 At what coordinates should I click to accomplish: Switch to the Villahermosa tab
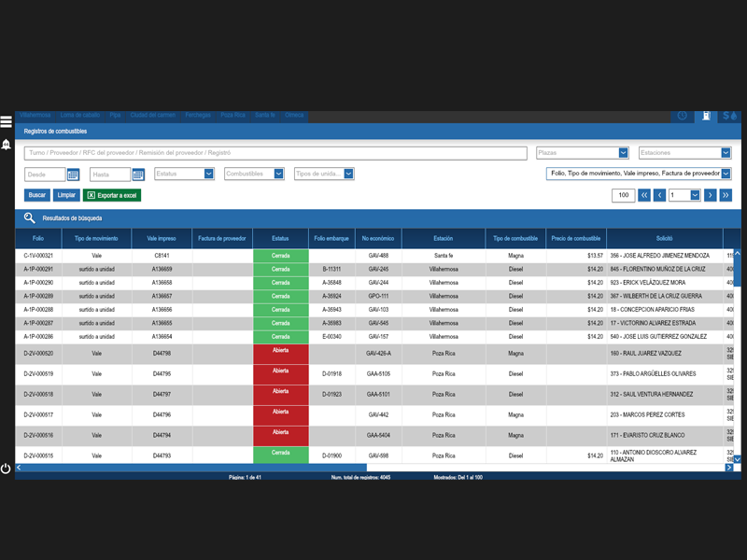(x=35, y=116)
